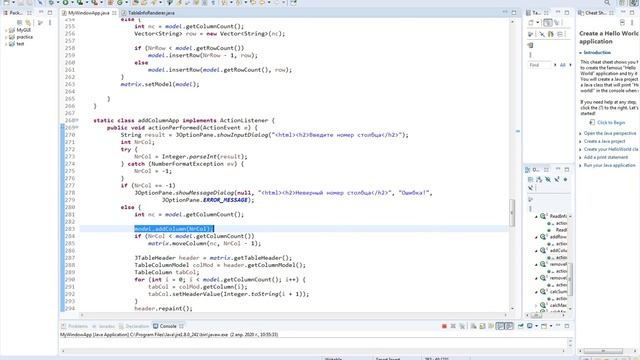
Task: Open the Cheat Sheets tab
Action: [x=595, y=13]
